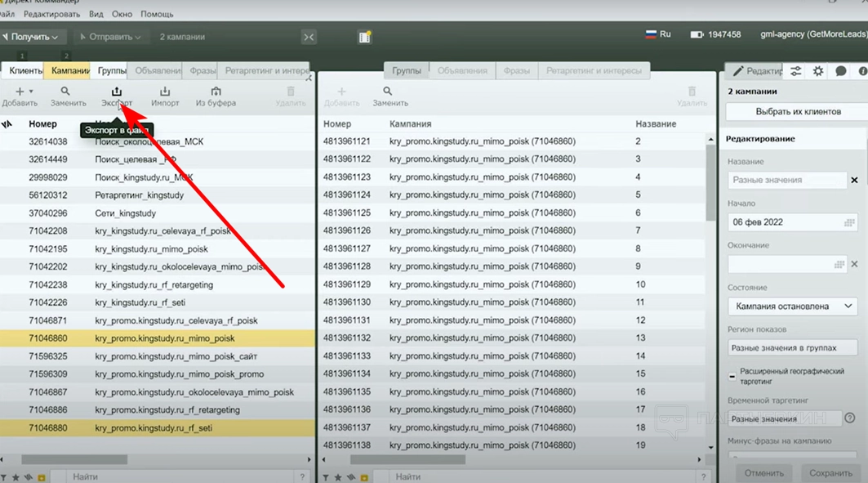Expand the 'Получить' dropdown

pyautogui.click(x=33, y=37)
